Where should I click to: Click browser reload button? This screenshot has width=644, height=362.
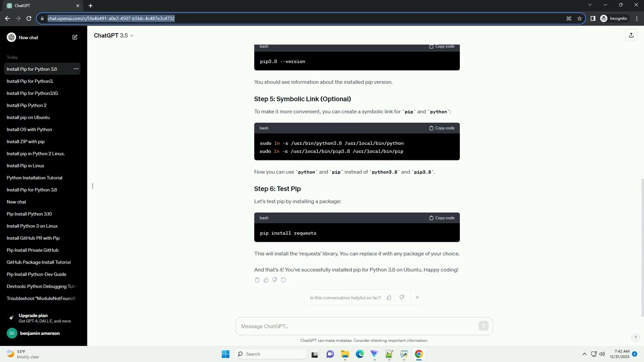pyautogui.click(x=29, y=19)
